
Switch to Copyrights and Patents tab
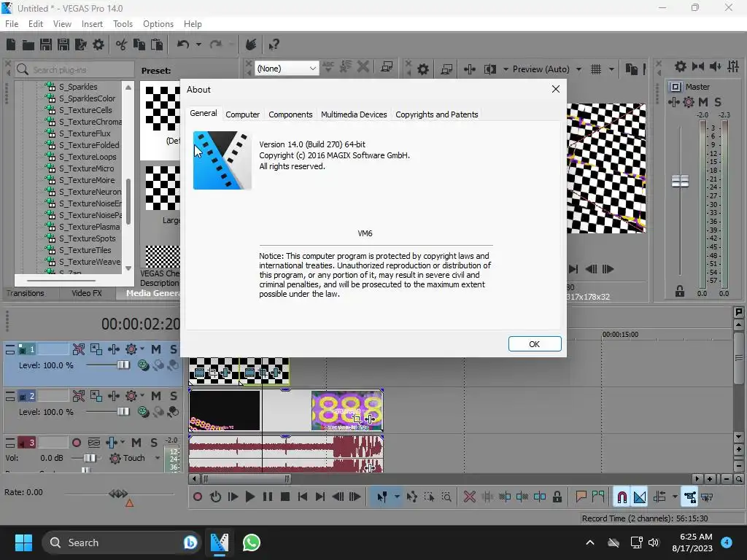pyautogui.click(x=437, y=114)
